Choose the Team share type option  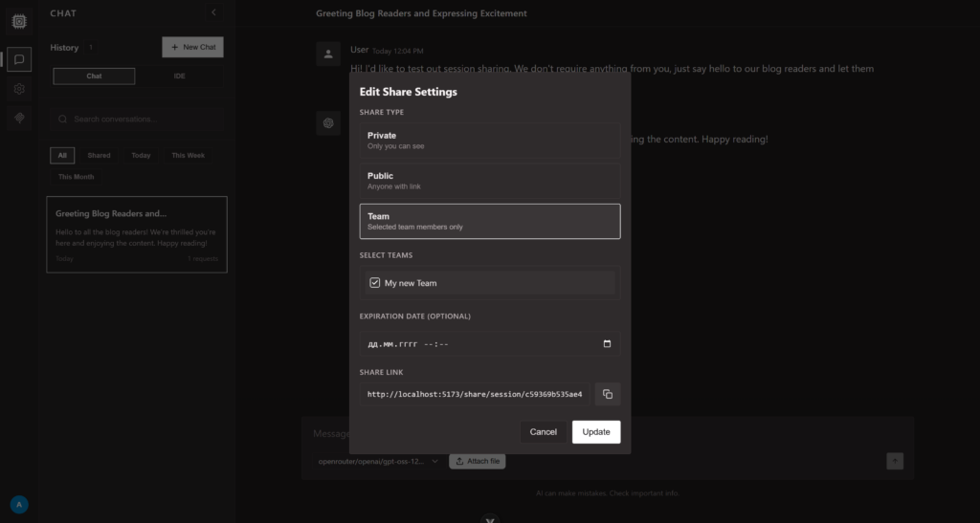tap(489, 221)
